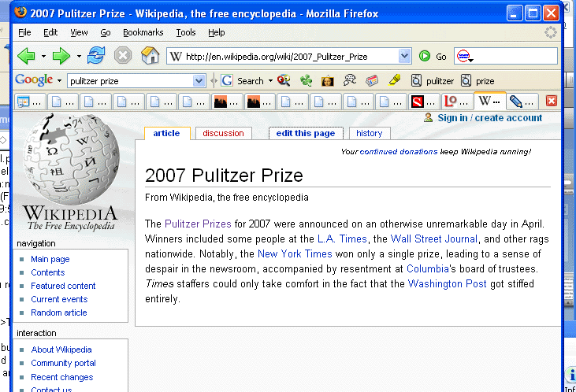Open the URL address bar dropdown
This screenshot has width=576, height=392.
click(404, 56)
